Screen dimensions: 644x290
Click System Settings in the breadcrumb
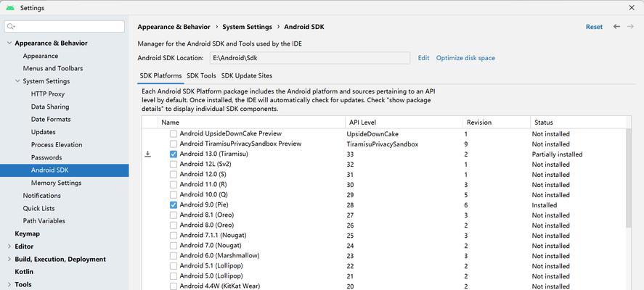[248, 27]
